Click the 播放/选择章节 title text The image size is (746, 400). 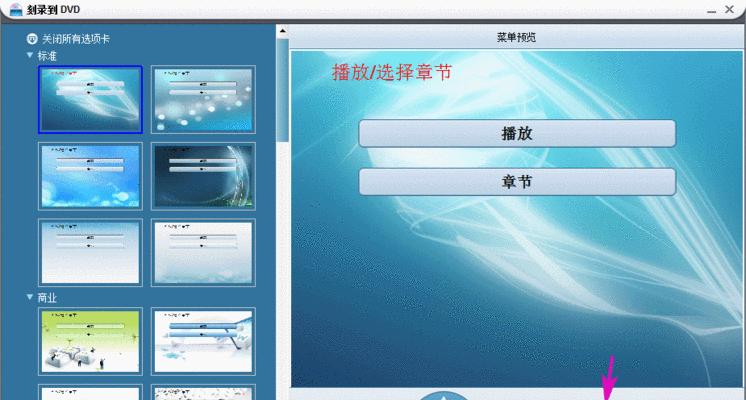(x=392, y=73)
